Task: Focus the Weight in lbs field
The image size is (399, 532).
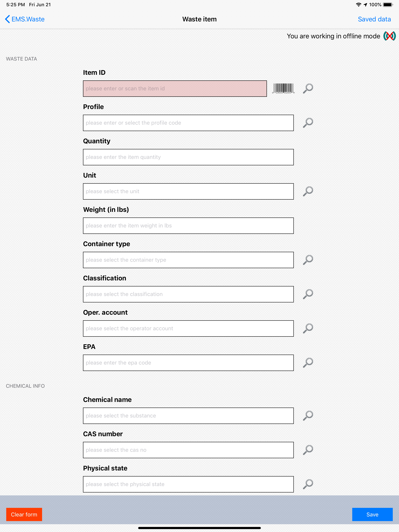Action: 188,226
